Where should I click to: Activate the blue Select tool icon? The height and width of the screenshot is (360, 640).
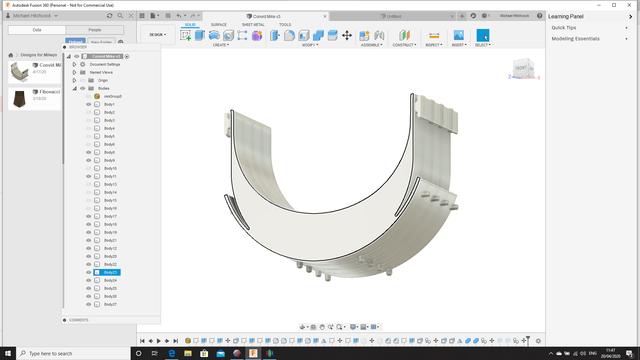482,35
